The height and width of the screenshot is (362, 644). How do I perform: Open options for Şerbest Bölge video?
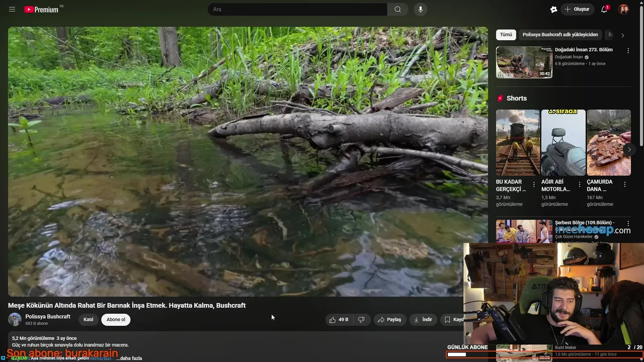click(628, 224)
